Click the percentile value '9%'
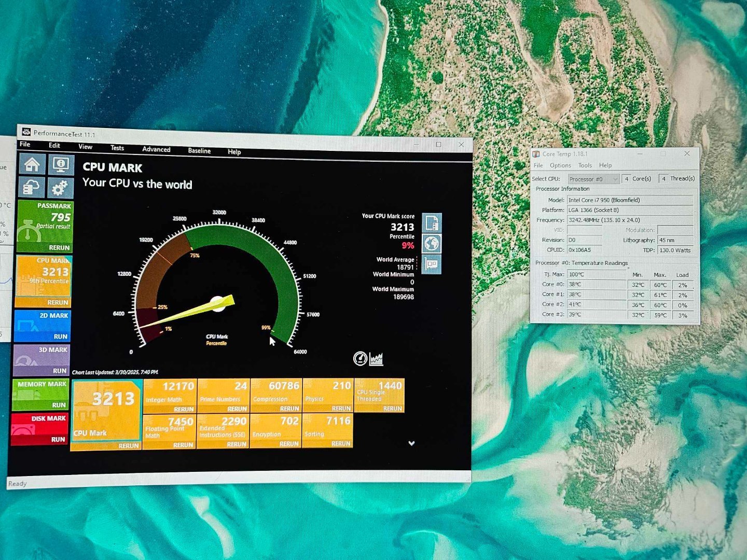The height and width of the screenshot is (560, 747). [408, 246]
